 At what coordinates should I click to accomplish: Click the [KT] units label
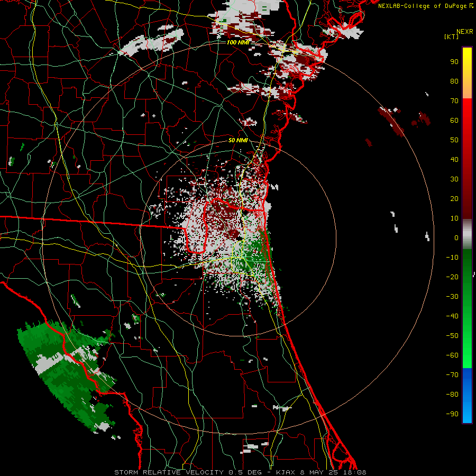(451, 36)
